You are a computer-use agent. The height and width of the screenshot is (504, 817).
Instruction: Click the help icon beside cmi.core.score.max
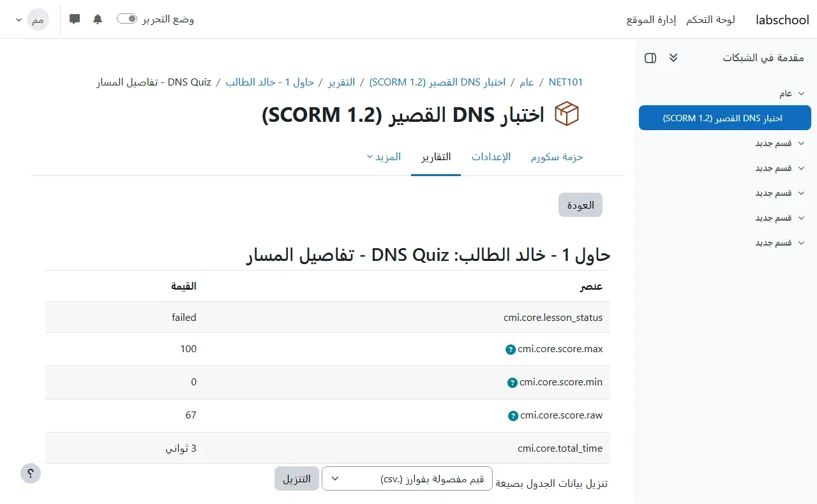511,350
